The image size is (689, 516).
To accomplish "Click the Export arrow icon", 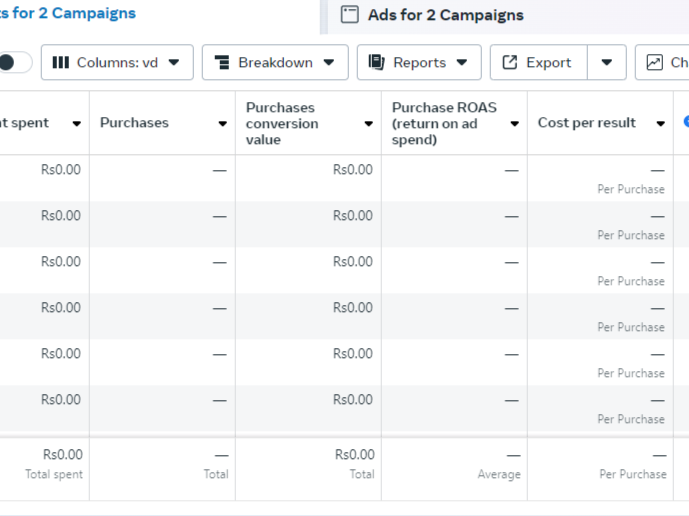I will click(510, 62).
